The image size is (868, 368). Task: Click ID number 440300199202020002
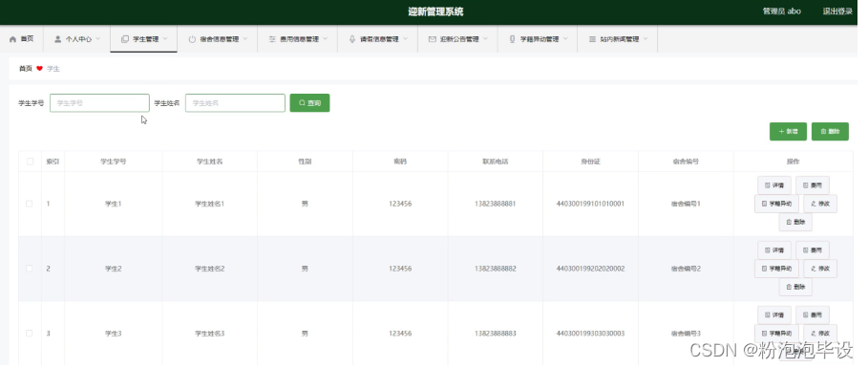(590, 269)
